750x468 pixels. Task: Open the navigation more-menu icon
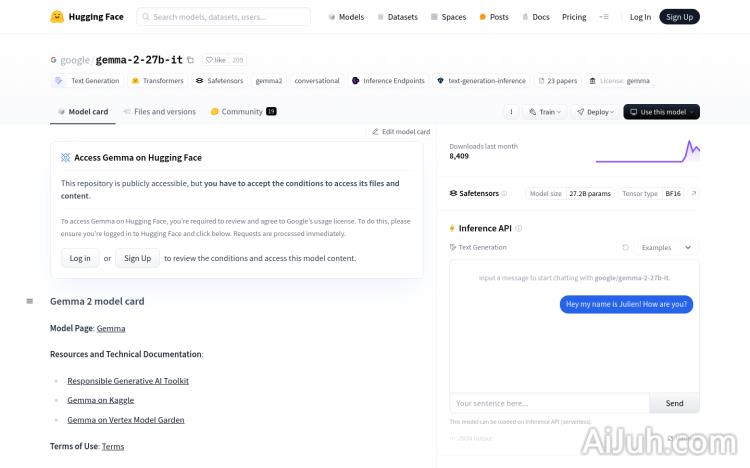click(603, 17)
